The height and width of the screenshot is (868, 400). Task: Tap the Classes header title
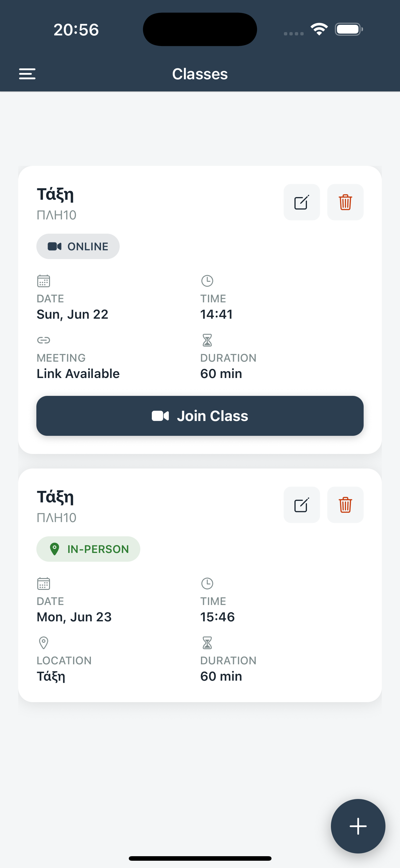[x=200, y=74]
